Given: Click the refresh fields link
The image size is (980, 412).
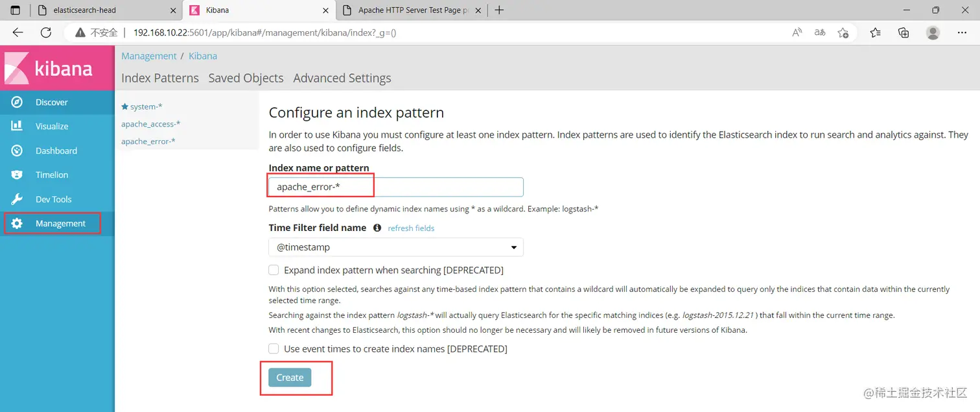Looking at the screenshot, I should point(411,228).
